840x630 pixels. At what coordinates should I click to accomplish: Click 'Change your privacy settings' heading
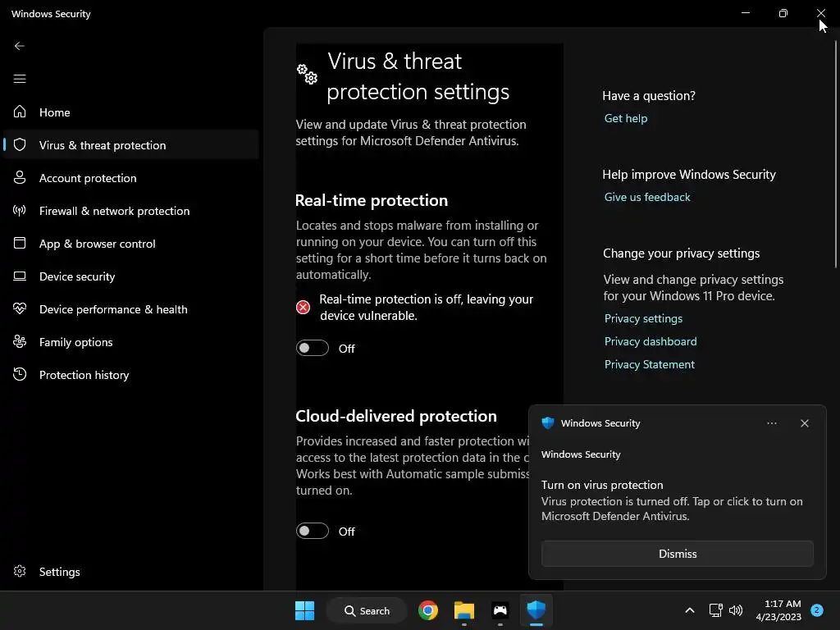pos(681,253)
